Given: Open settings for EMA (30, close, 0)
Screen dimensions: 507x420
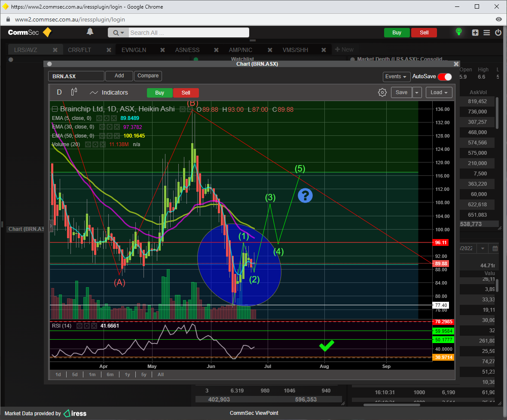Looking at the screenshot, I should tap(110, 127).
